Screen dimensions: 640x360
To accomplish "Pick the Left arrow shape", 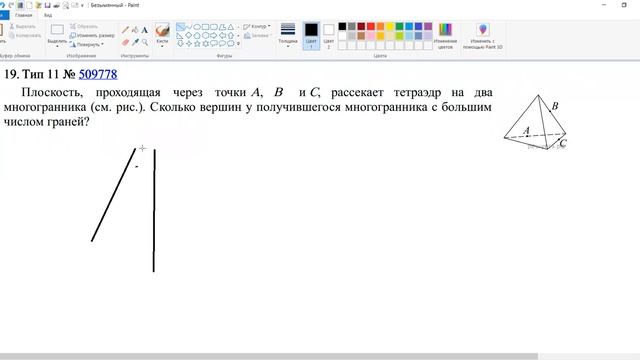I will tap(222, 36).
